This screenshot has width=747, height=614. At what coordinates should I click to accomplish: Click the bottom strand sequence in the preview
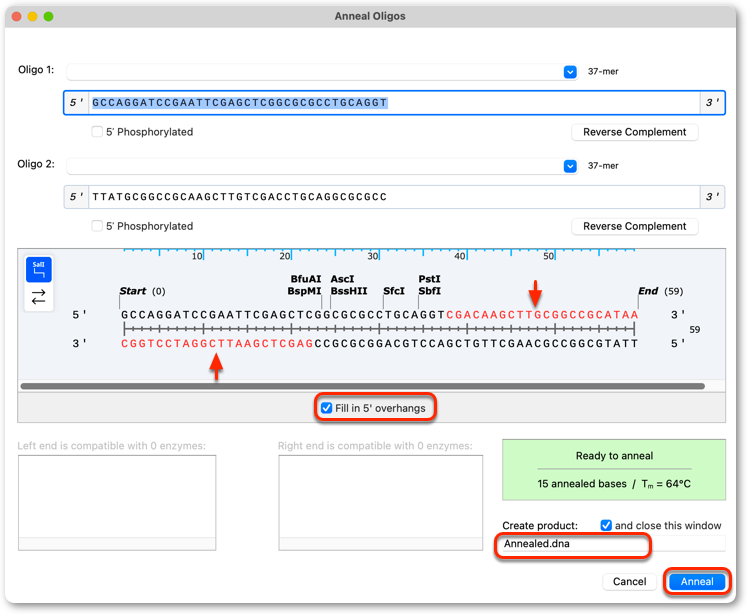379,343
